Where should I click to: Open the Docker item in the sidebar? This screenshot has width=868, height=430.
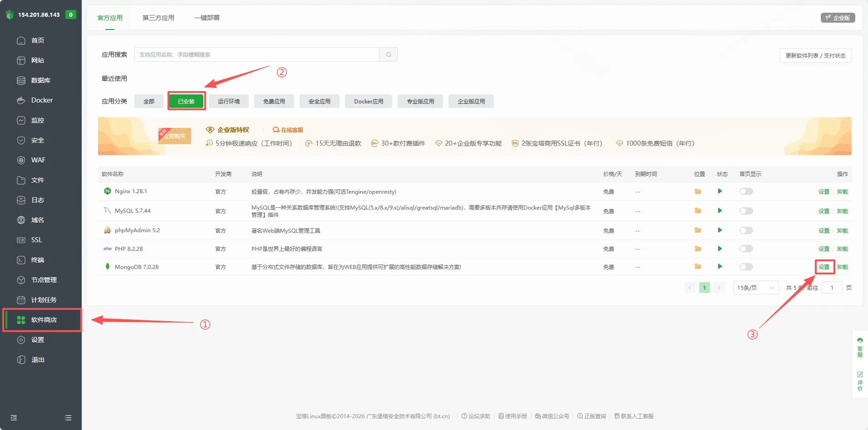pos(42,100)
